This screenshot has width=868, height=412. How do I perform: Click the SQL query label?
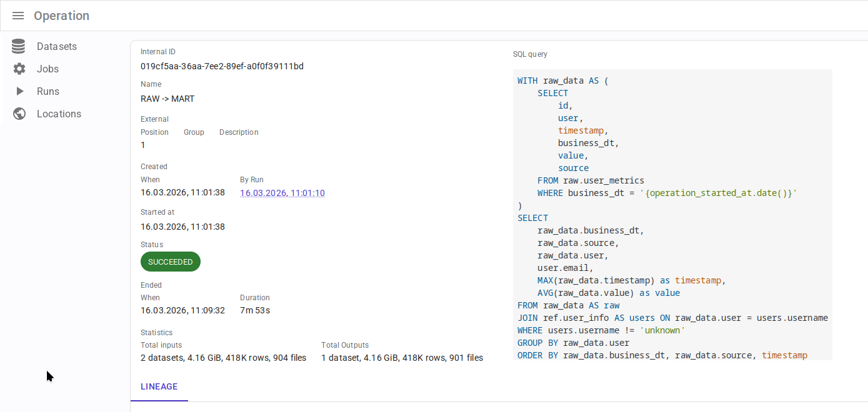coord(530,54)
